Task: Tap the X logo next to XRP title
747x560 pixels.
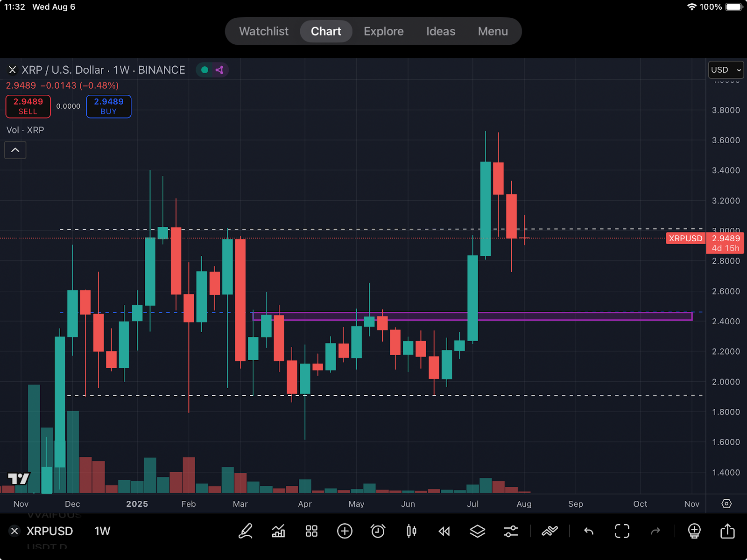Action: point(13,70)
